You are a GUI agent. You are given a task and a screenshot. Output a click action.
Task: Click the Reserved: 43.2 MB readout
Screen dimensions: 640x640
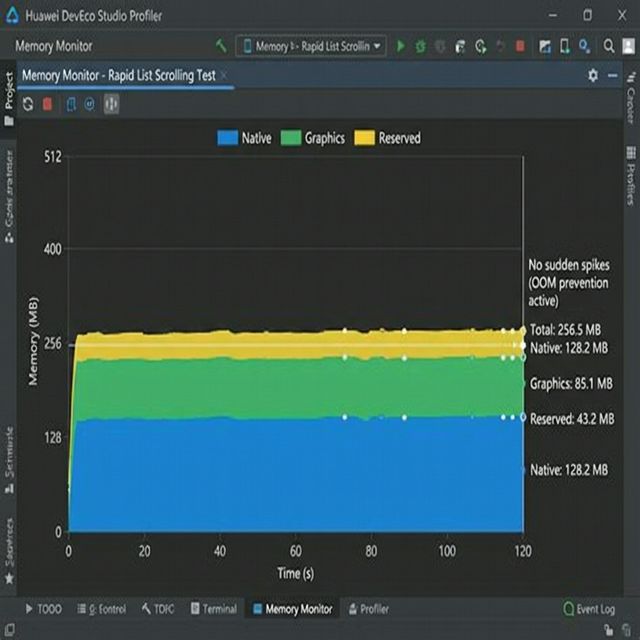pyautogui.click(x=572, y=419)
